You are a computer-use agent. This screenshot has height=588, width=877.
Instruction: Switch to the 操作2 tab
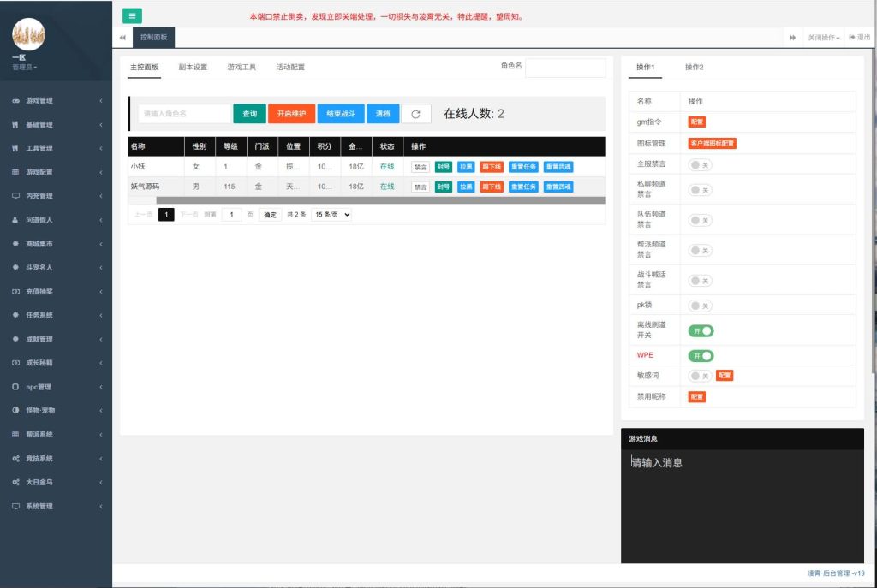point(694,68)
